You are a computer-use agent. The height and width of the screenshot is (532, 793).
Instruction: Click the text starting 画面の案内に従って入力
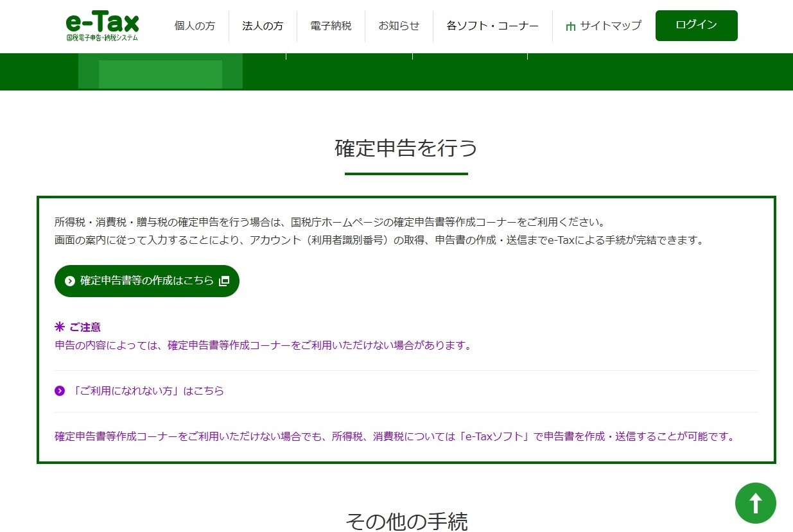(379, 241)
